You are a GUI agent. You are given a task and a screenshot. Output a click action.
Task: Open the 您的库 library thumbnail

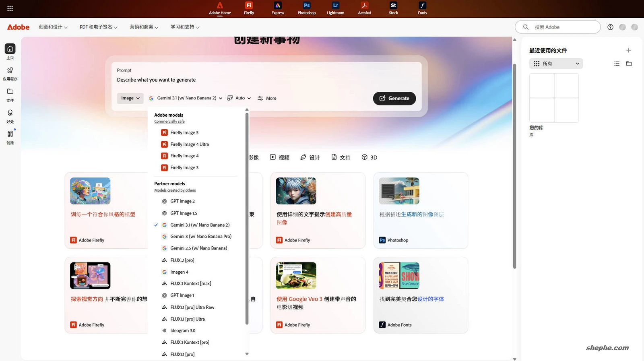554,98
